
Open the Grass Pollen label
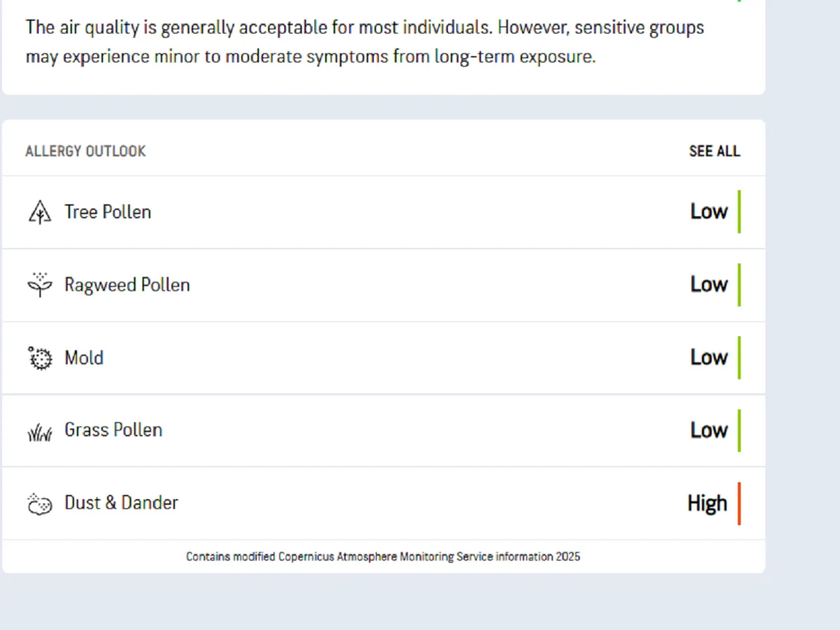pyautogui.click(x=113, y=430)
